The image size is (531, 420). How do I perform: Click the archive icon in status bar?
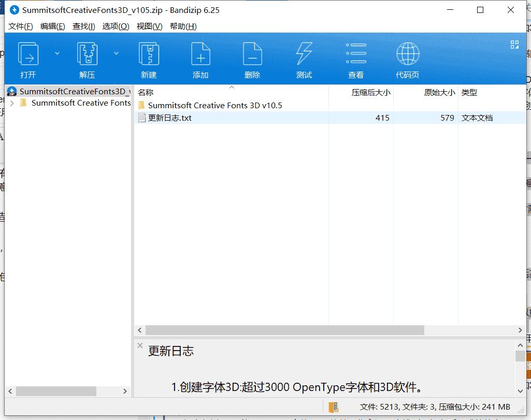point(334,407)
